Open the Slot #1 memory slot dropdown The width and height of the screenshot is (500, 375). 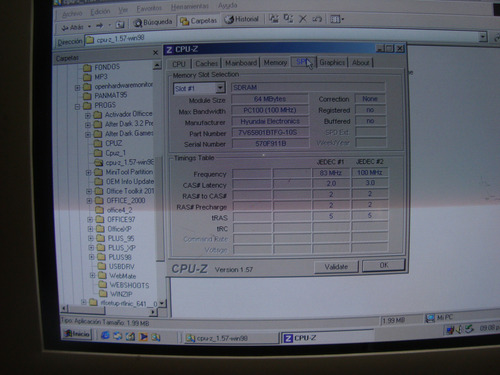click(x=220, y=88)
